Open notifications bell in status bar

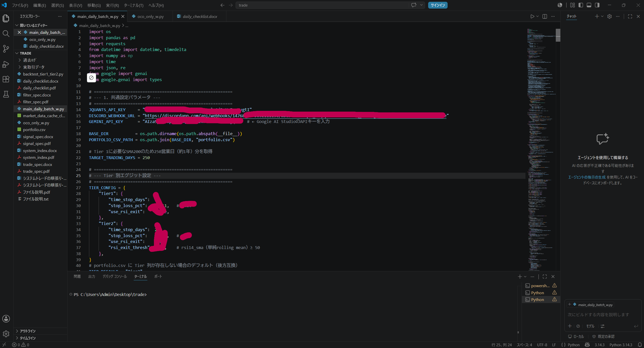[x=640, y=345]
